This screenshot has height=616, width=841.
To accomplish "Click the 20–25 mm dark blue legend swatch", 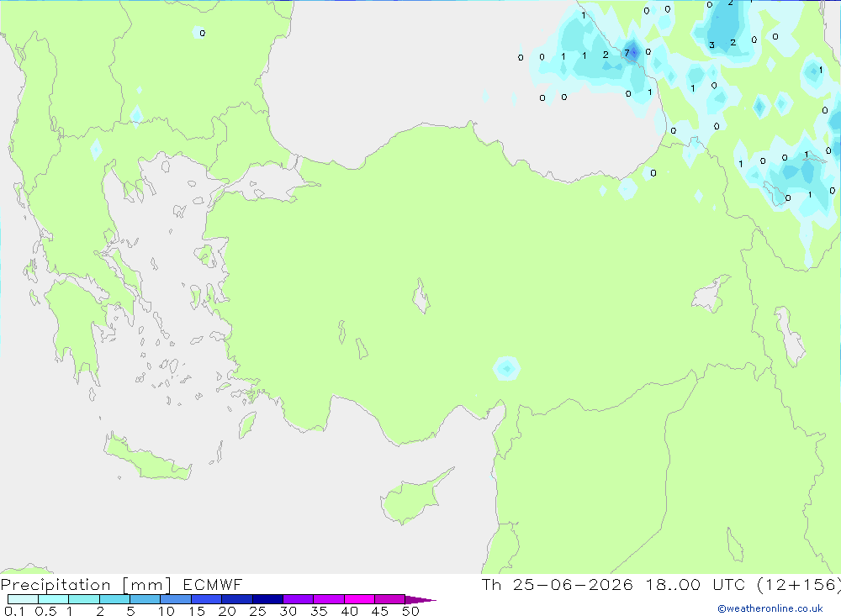I will (237, 599).
